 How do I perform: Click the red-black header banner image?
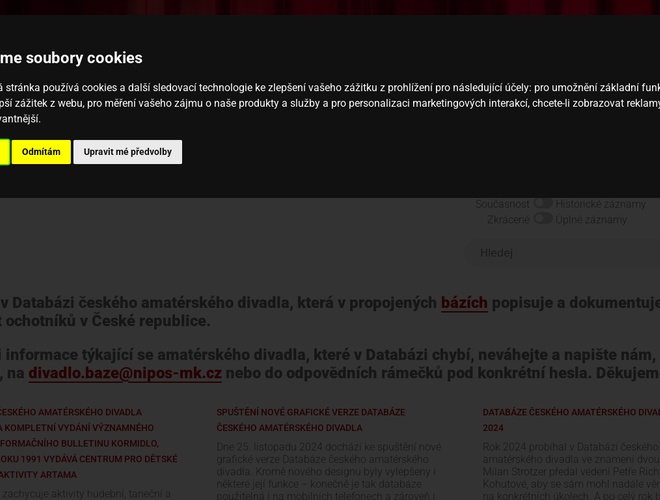point(330,7)
